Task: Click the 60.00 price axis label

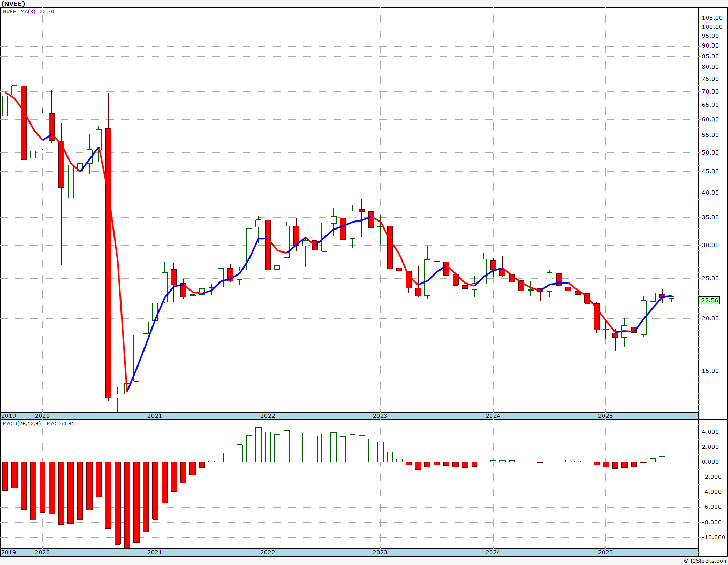Action: [x=710, y=120]
